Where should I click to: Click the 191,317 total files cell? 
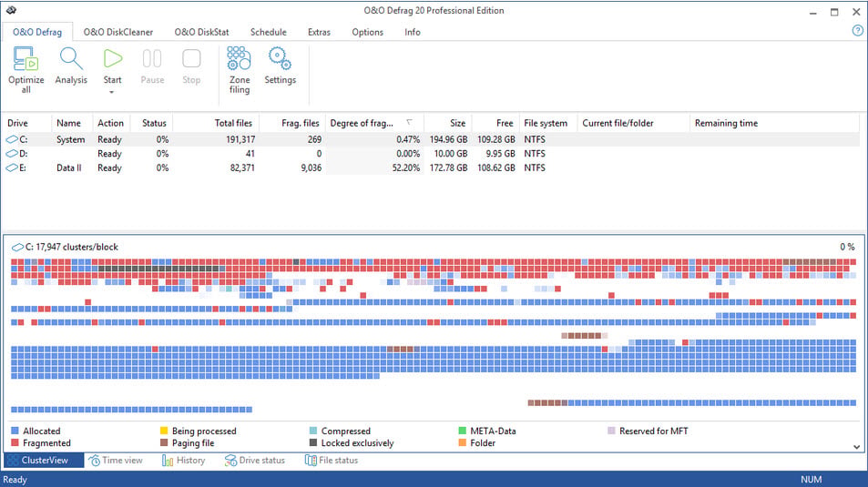click(x=240, y=139)
